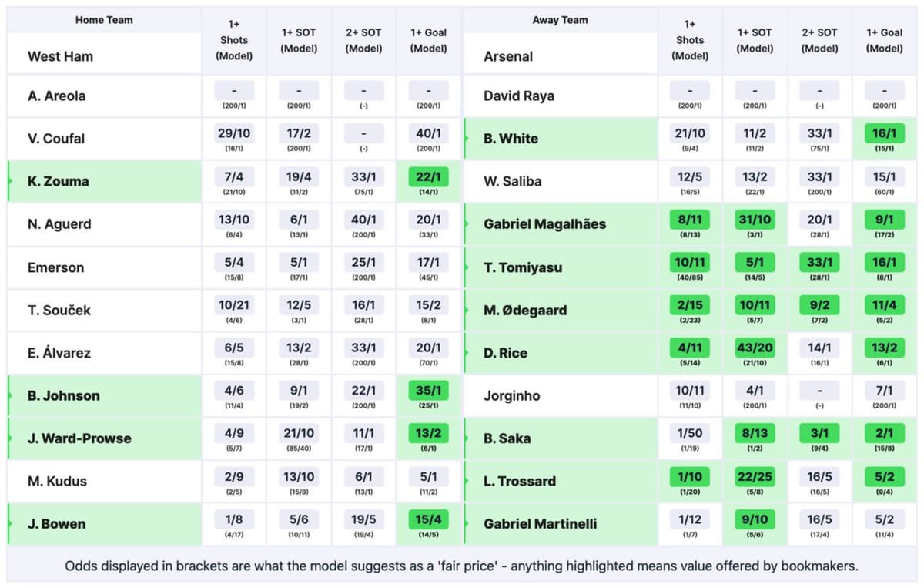The width and height of the screenshot is (924, 588).
Task: Click J. Bowen's highlighted 15/4 goal odds
Action: click(x=428, y=519)
